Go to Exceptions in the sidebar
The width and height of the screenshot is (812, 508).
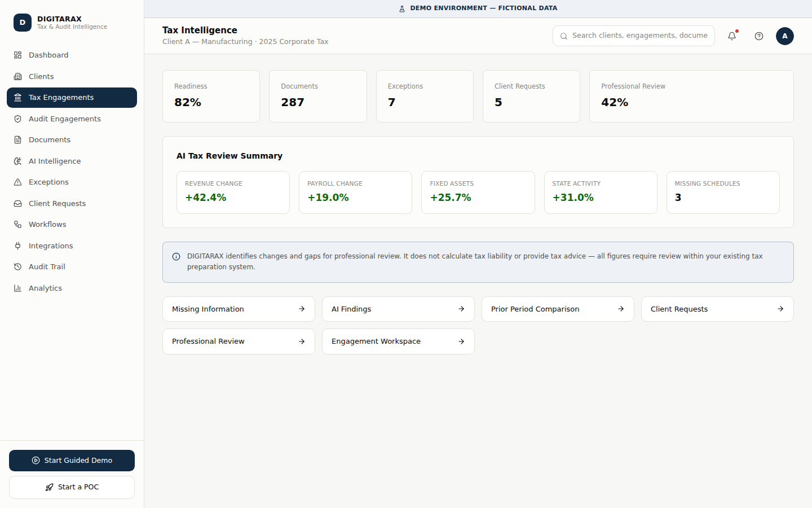(72, 182)
